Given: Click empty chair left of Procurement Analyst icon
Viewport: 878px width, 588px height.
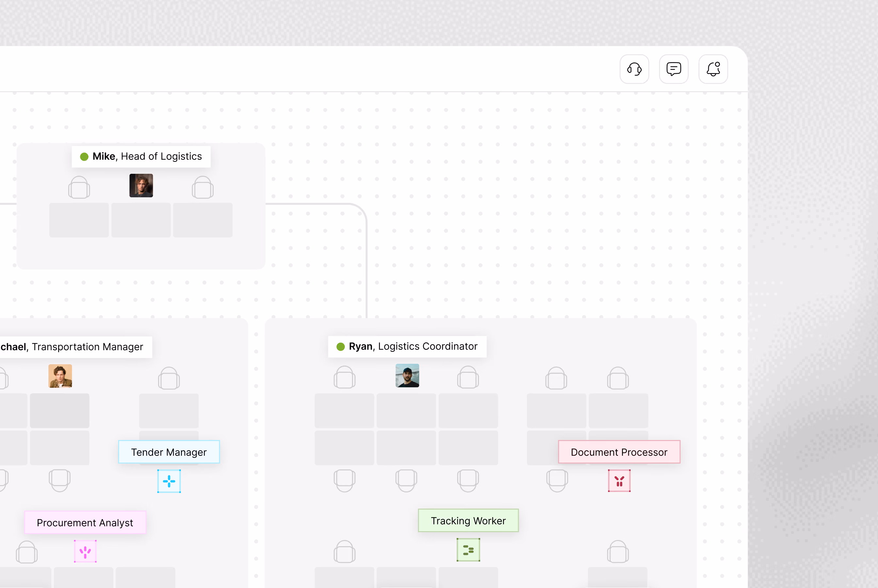Looking at the screenshot, I should pyautogui.click(x=26, y=552).
